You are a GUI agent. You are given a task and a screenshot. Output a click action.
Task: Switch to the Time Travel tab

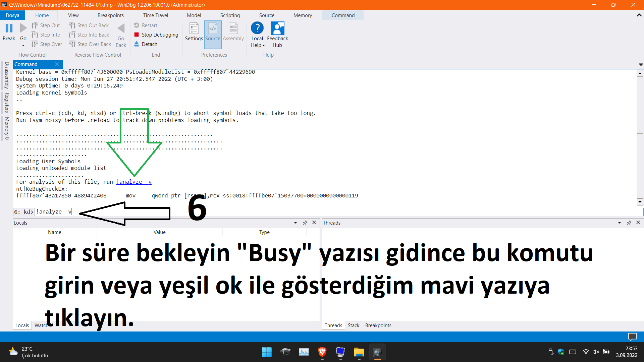click(156, 15)
